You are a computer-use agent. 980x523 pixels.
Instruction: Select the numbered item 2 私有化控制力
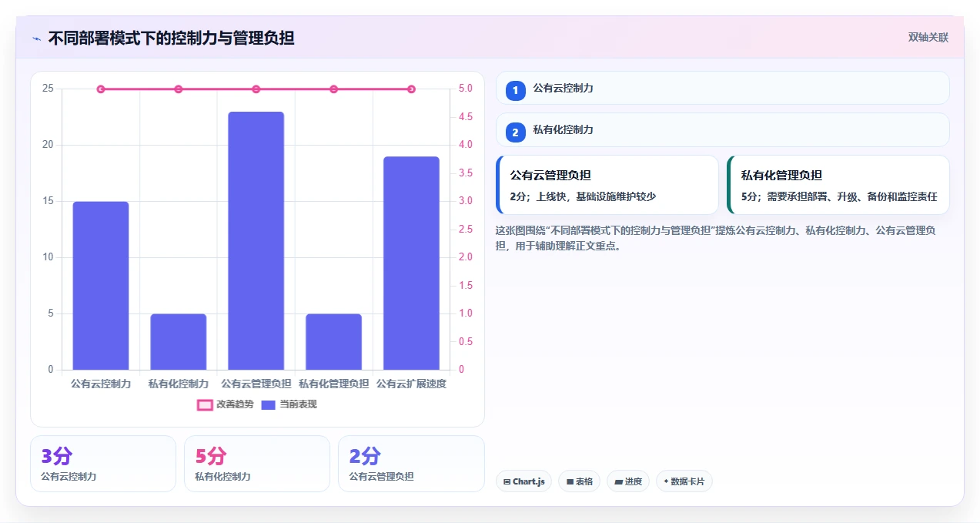click(x=723, y=129)
